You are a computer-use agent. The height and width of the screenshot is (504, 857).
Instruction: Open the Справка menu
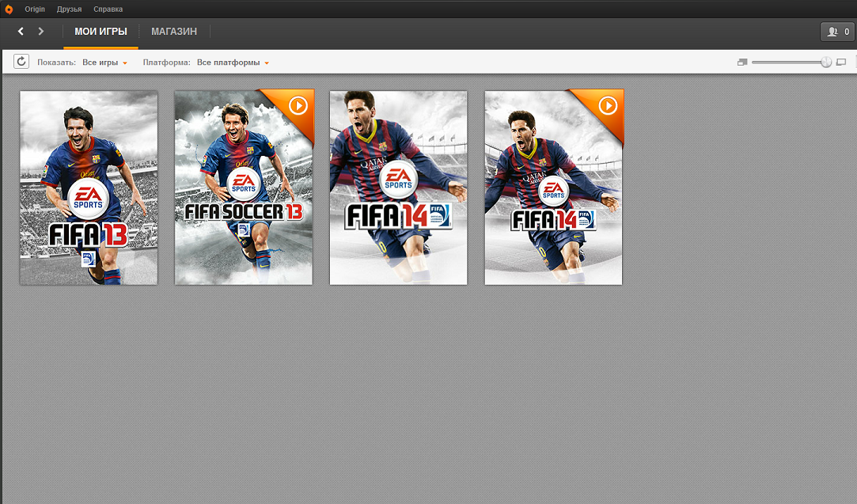point(108,9)
